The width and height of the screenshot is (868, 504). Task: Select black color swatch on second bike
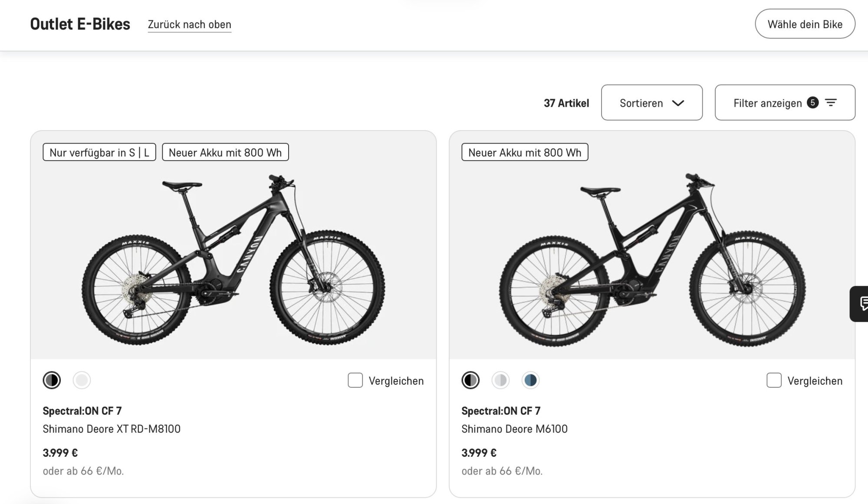[470, 380]
